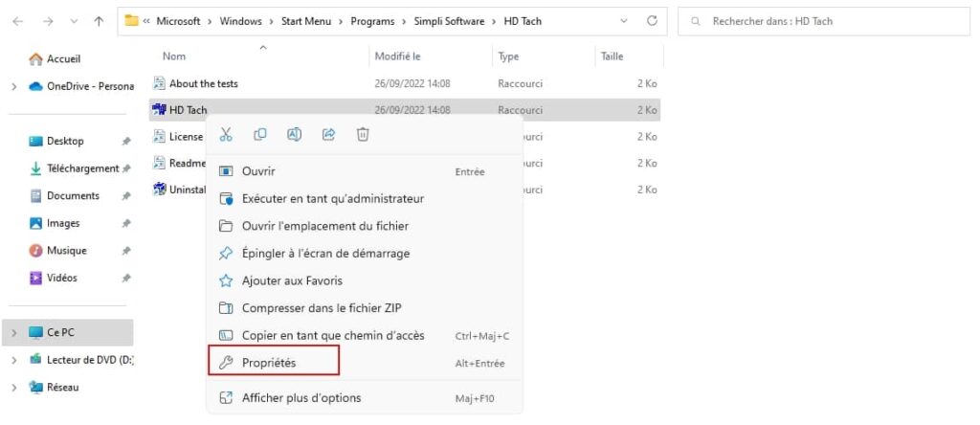Screen dimensions: 980x425
Task: Click the Cut scissors icon in context menu
Action: point(226,134)
